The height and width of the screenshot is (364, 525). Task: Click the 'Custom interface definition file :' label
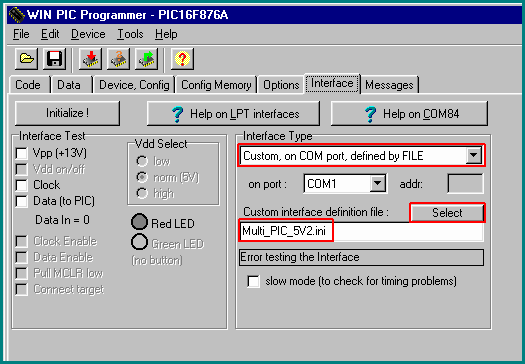(x=316, y=212)
